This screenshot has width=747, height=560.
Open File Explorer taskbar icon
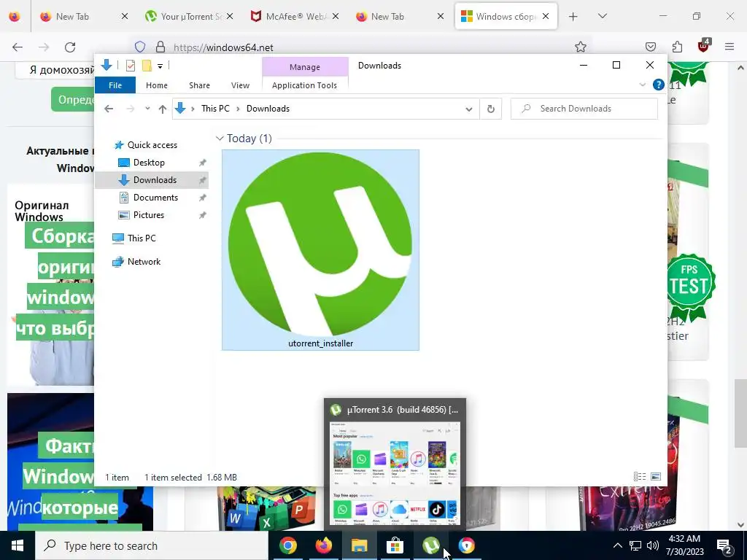click(x=359, y=545)
